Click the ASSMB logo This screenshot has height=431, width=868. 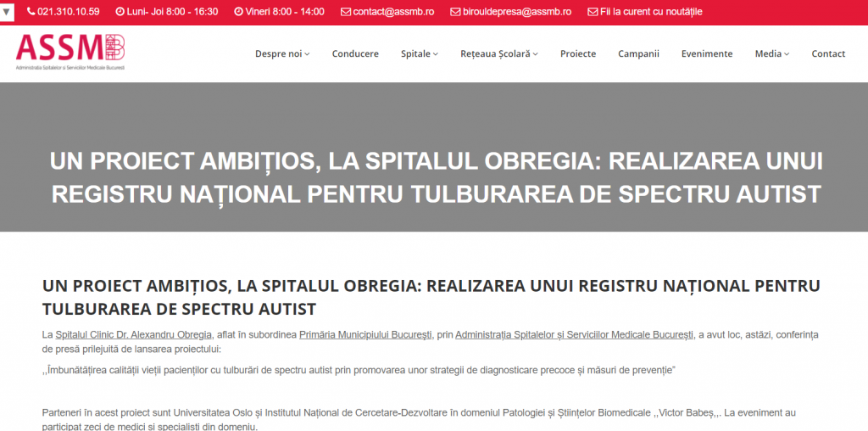coord(71,53)
